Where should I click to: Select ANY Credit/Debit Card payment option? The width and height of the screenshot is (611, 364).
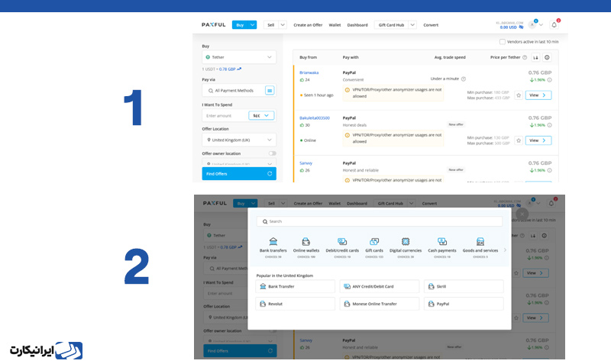(x=380, y=286)
